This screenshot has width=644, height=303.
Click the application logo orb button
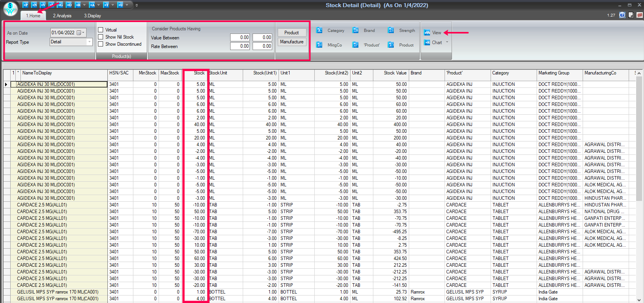point(10,8)
